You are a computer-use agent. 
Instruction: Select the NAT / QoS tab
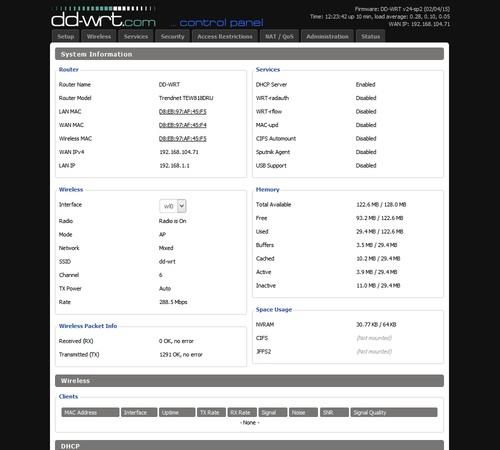(279, 36)
